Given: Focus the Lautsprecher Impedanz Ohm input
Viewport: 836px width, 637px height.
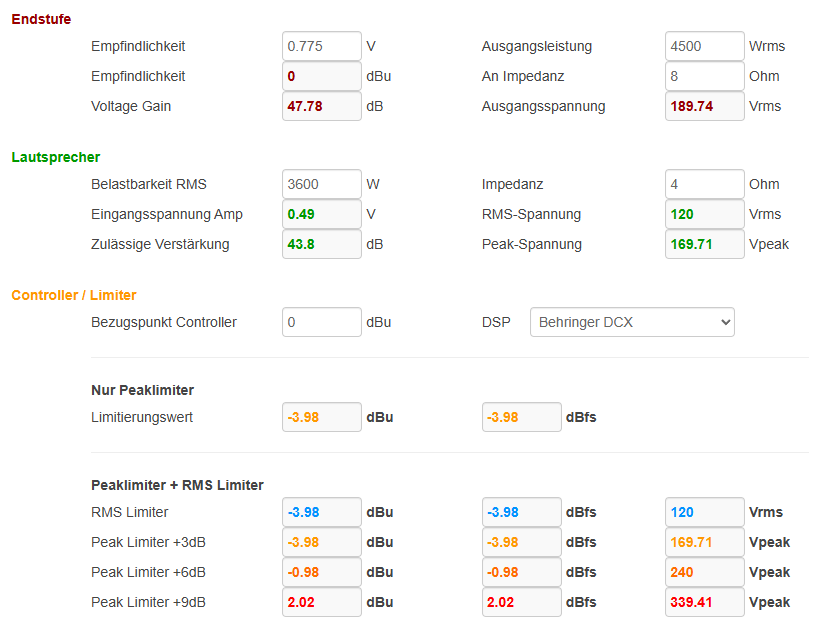Looking at the screenshot, I should [x=704, y=184].
